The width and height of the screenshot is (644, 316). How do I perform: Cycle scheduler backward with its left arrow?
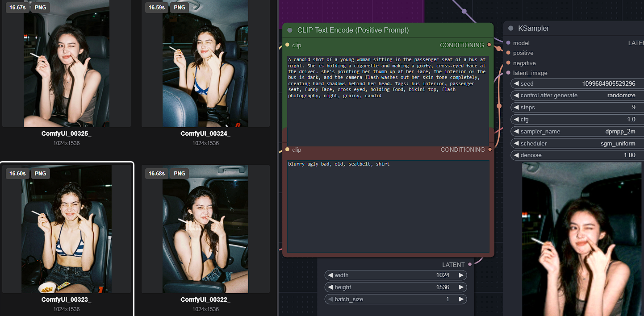516,143
